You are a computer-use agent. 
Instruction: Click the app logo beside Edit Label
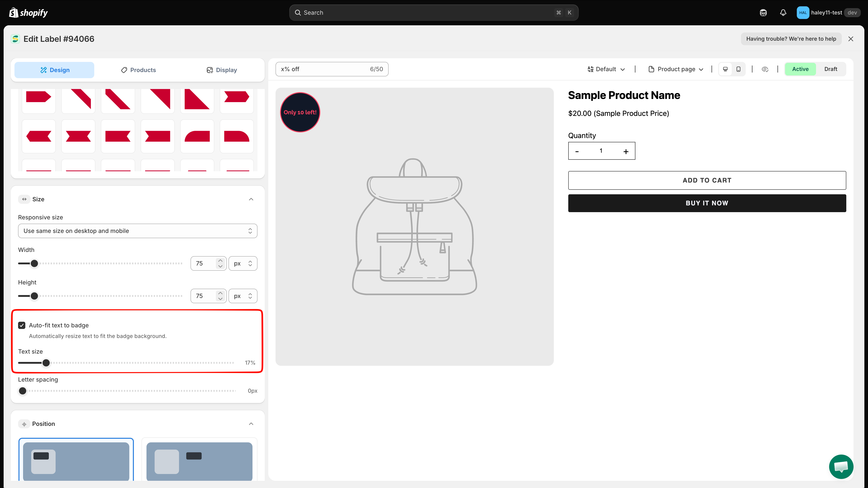tap(15, 39)
